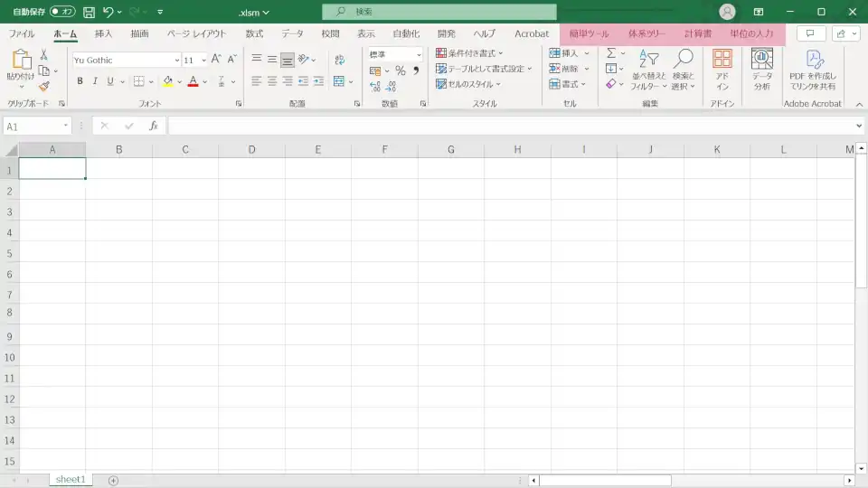The image size is (868, 488).
Task: Click the yellow fill color swatch
Action: (x=167, y=81)
